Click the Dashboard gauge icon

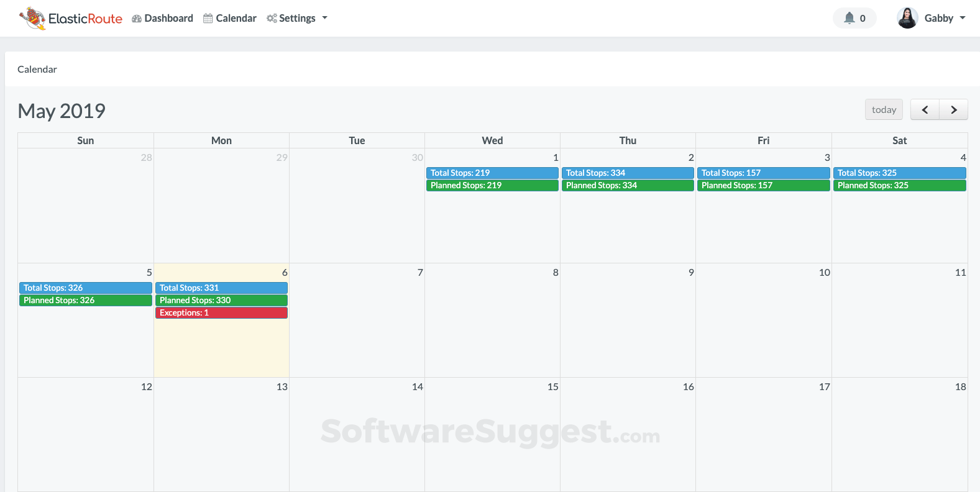point(137,19)
